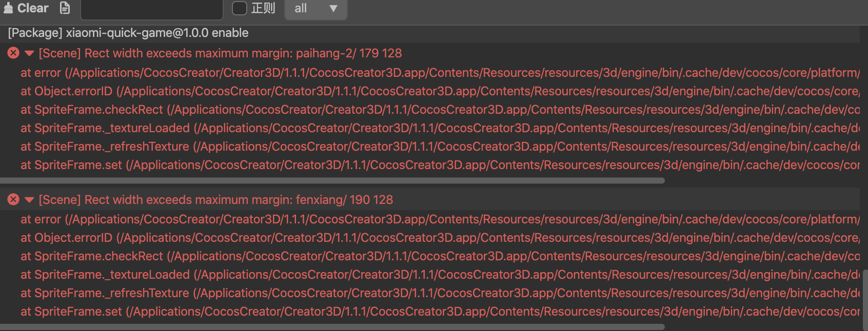Click the red error icon for paihang-2
The width and height of the screenshot is (868, 331).
13,53
